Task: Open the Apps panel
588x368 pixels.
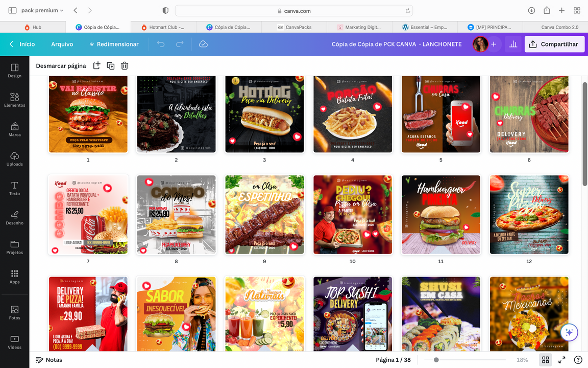Action: coord(14,277)
